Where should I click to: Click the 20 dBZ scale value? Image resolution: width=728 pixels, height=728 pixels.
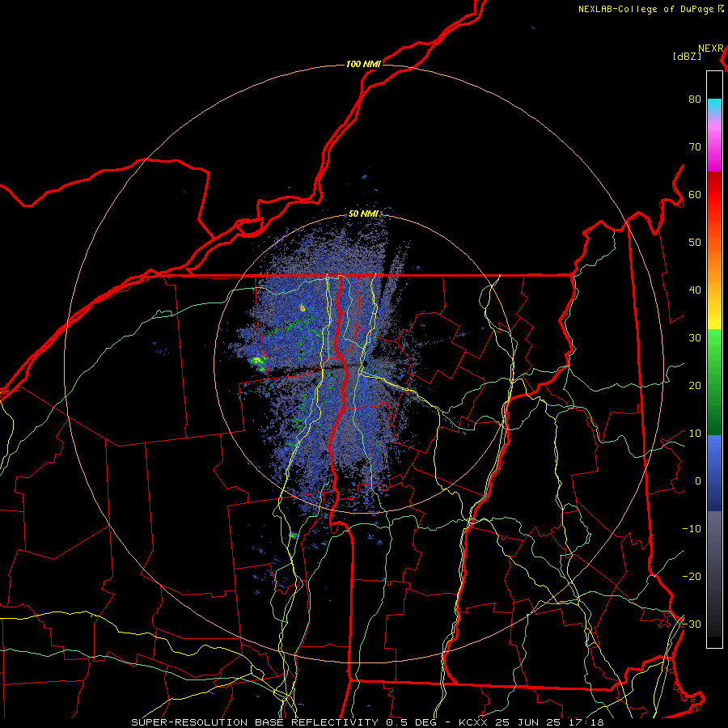click(695, 386)
